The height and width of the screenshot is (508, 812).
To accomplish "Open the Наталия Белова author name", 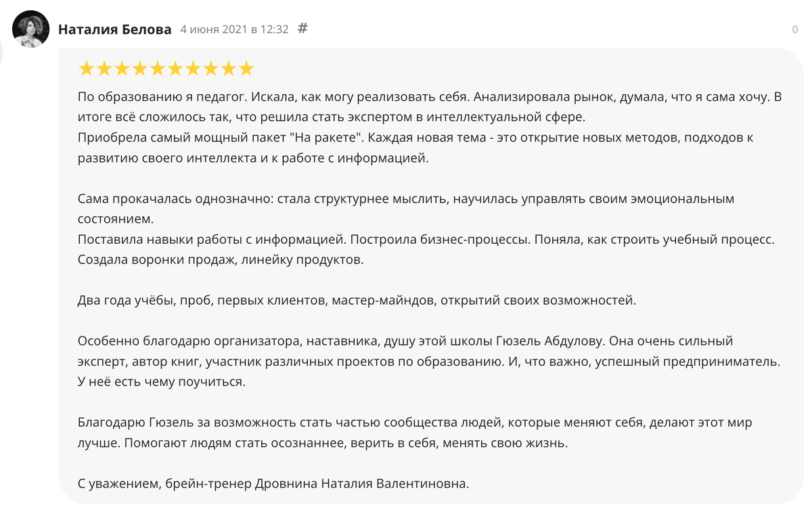I will click(x=114, y=29).
